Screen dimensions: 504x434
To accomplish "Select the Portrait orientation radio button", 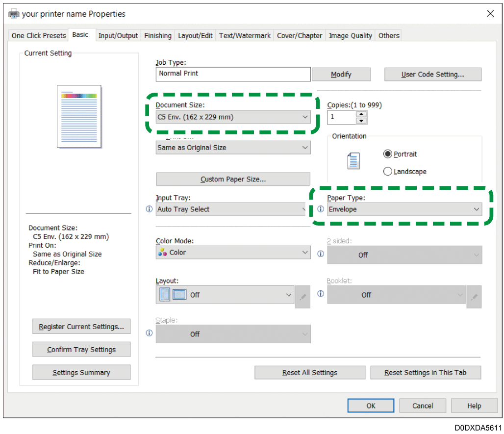I will tap(388, 154).
